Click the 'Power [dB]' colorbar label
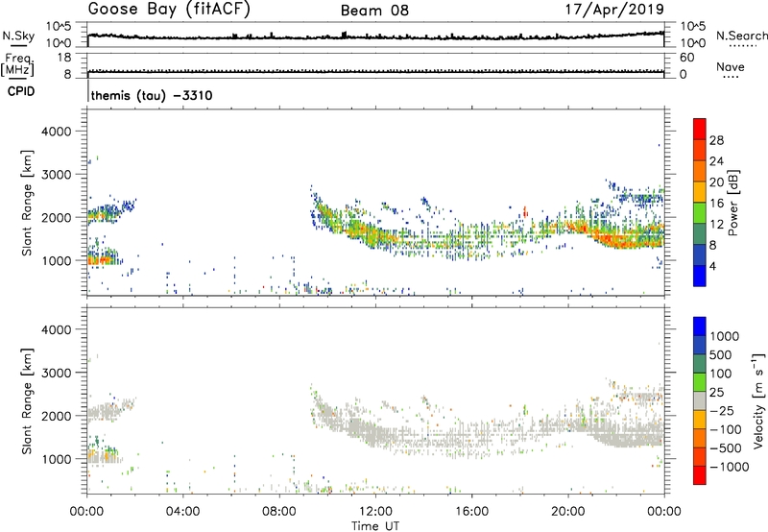The height and width of the screenshot is (532, 768). 732,203
